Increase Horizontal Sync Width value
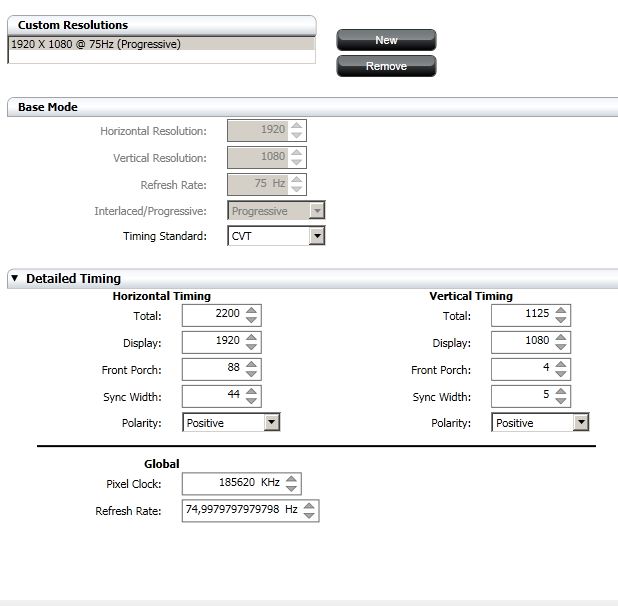Screen dimensions: 618x606 (251, 391)
